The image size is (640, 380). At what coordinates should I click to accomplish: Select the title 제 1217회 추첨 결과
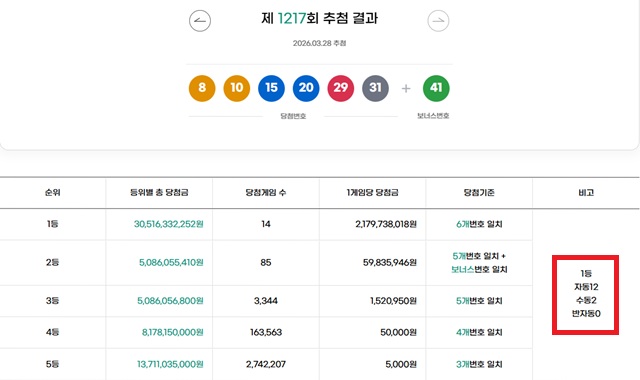pos(320,18)
